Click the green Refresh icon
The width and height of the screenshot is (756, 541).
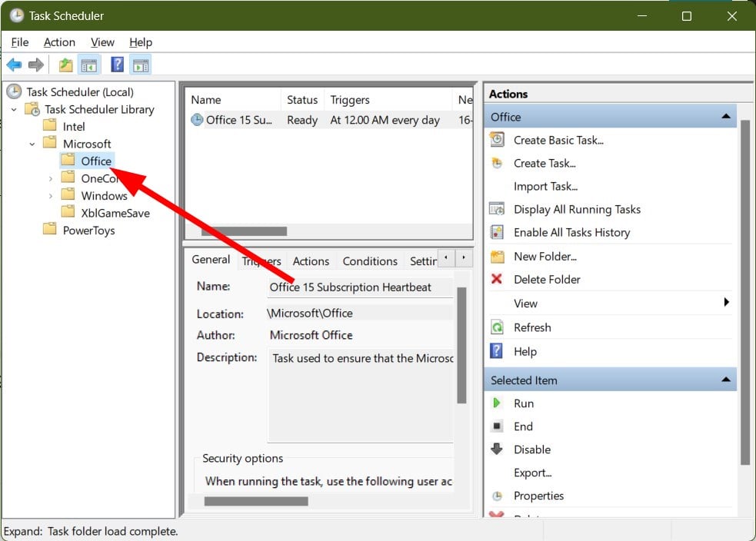497,327
